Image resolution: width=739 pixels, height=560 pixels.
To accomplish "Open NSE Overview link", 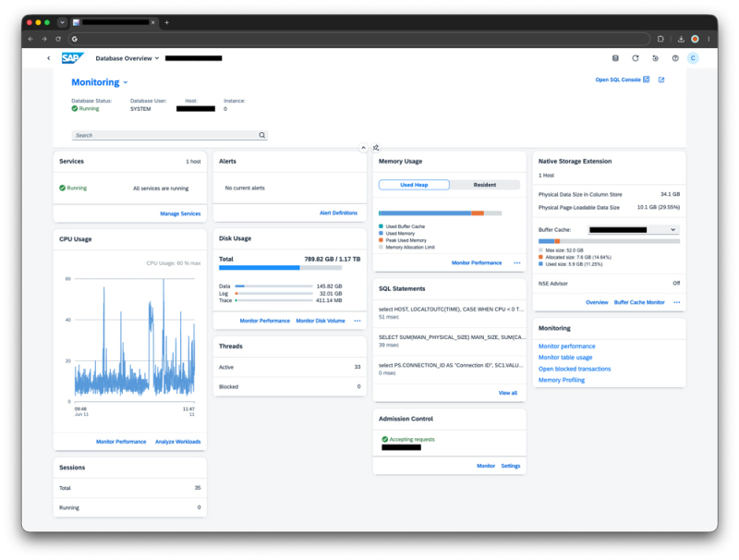I will 597,302.
